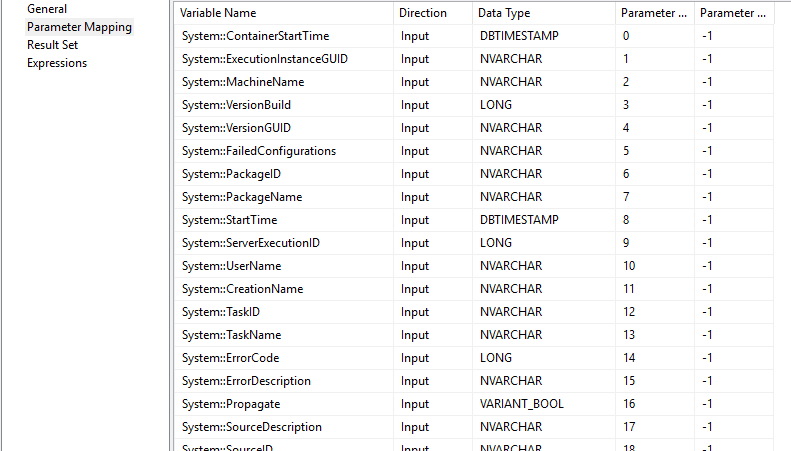
Task: Open Direction dropdown for System::VersionBuild row
Action: point(433,105)
